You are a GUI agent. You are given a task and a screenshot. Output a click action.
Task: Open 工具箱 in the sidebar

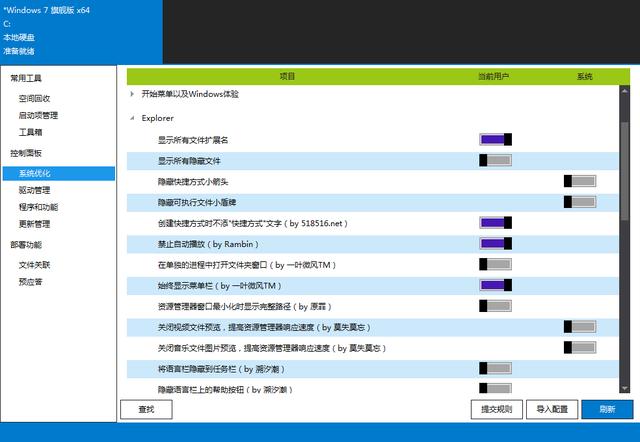point(31,132)
